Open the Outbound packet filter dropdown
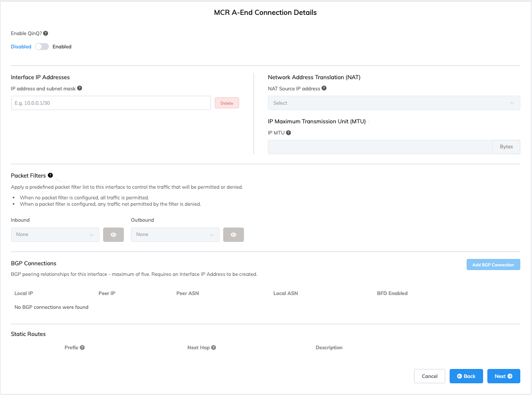The image size is (532, 395). pyautogui.click(x=175, y=234)
